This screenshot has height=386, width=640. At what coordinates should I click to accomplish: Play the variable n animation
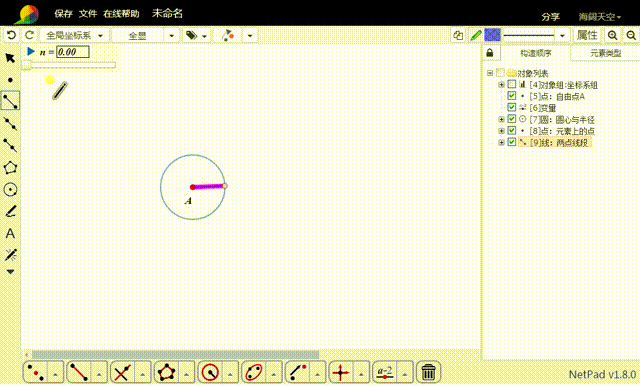pyautogui.click(x=31, y=51)
